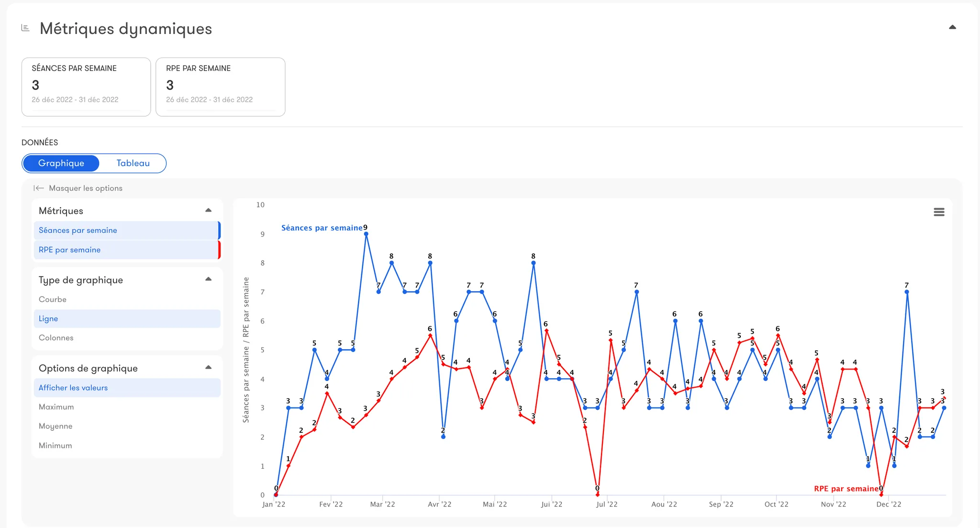
Task: Select Courbe chart type
Action: point(53,299)
